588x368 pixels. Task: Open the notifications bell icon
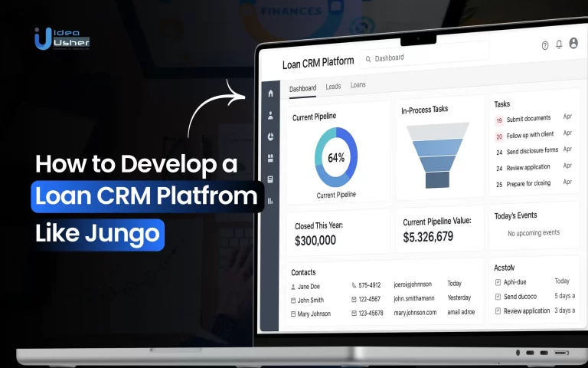click(559, 44)
